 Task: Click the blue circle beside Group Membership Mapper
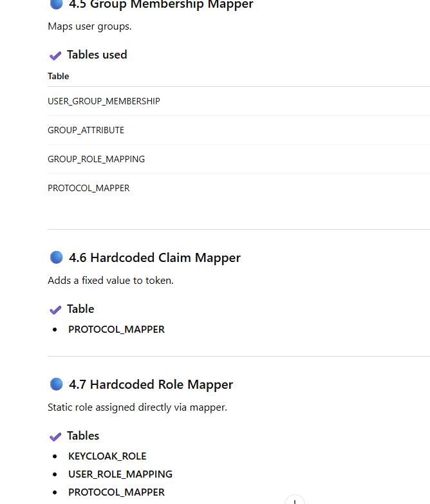(56, 5)
